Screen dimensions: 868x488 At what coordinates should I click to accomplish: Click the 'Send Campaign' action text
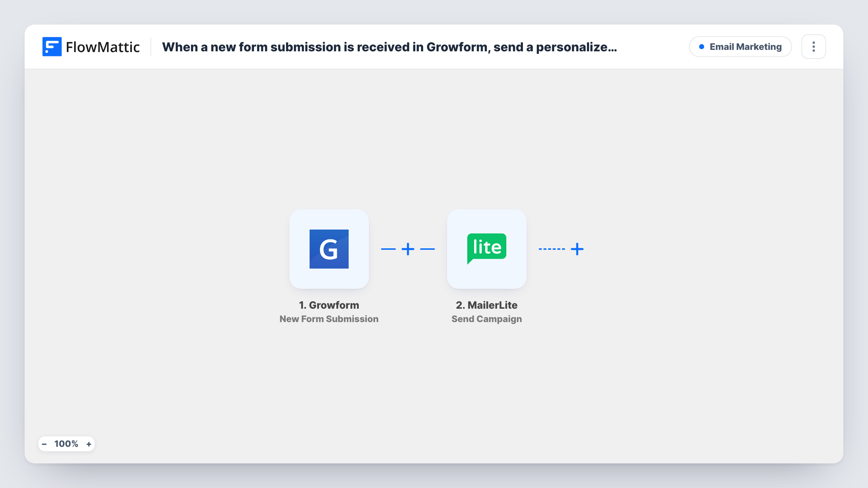pyautogui.click(x=486, y=319)
